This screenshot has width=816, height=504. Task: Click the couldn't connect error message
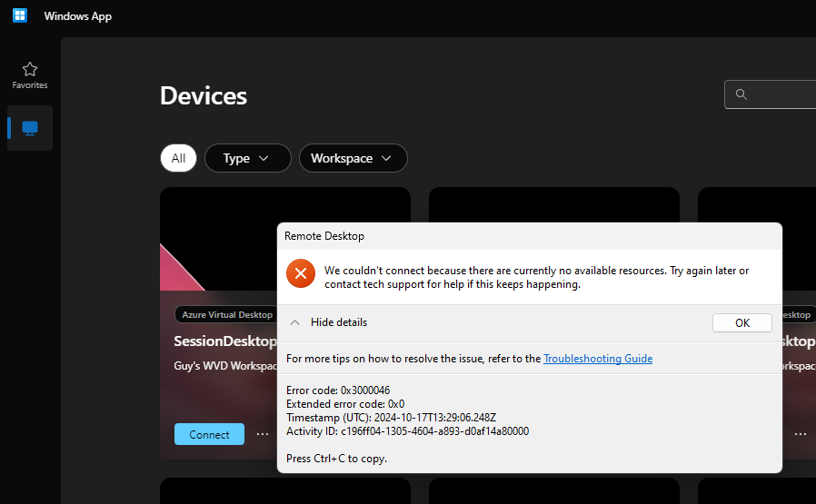(536, 277)
